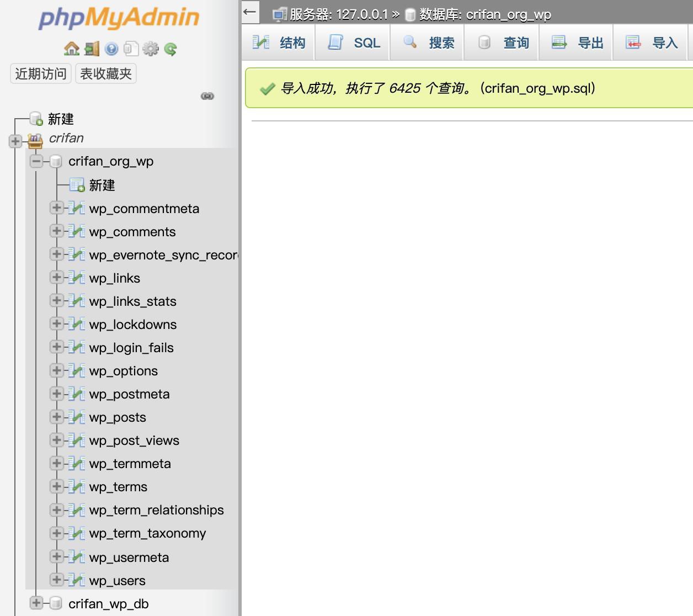This screenshot has width=693, height=616.
Task: Select the crifan group name
Action: pos(66,138)
